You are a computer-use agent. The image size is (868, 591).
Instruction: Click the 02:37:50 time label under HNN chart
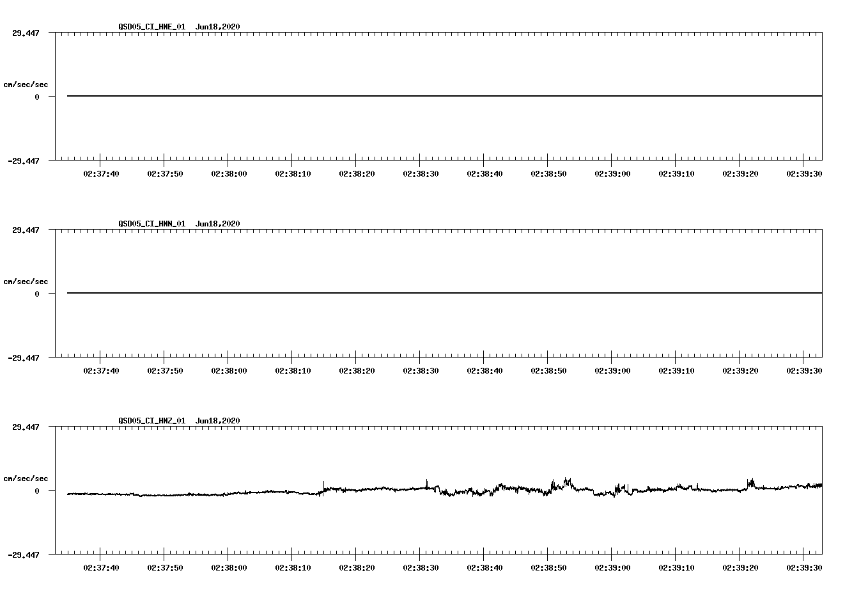point(165,371)
